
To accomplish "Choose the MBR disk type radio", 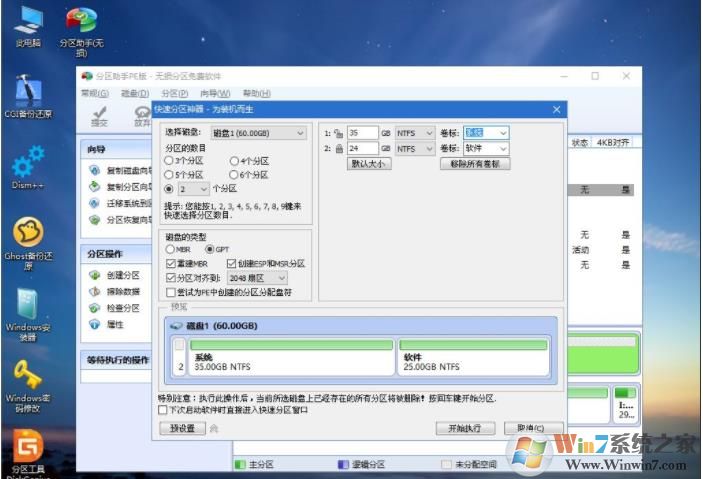I will (170, 249).
